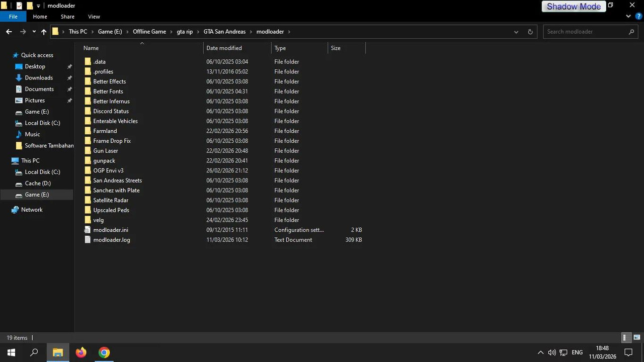644x362 pixels.
Task: Show hidden system tray icons
Action: (x=540, y=352)
